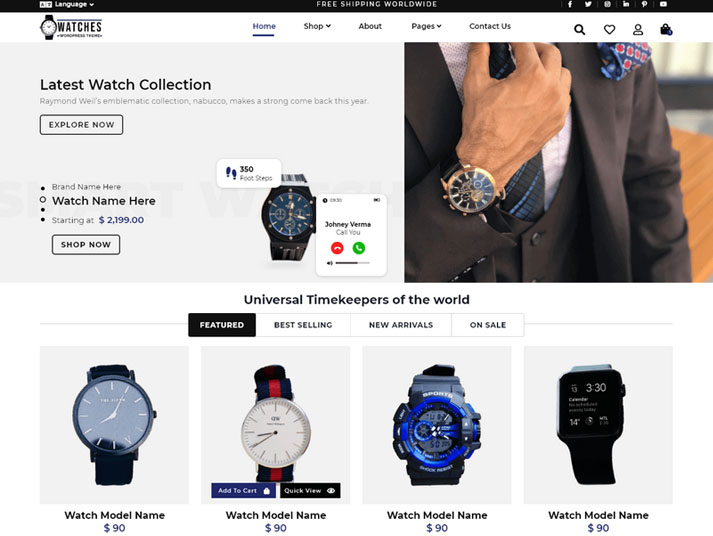
Task: Switch to the New Arrivals tab
Action: click(401, 325)
